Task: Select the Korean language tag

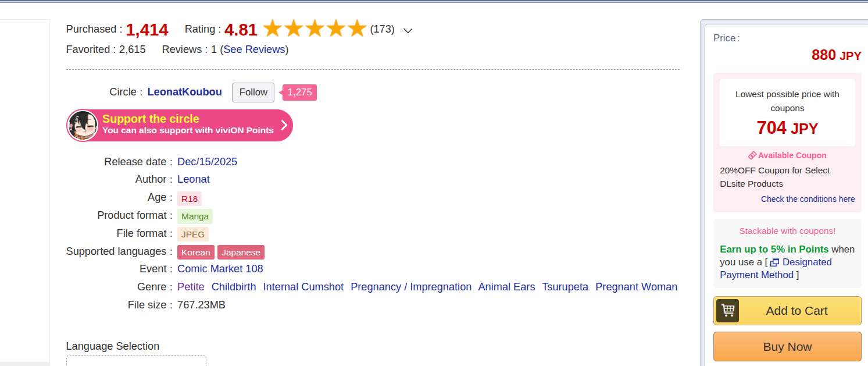Action: click(196, 253)
